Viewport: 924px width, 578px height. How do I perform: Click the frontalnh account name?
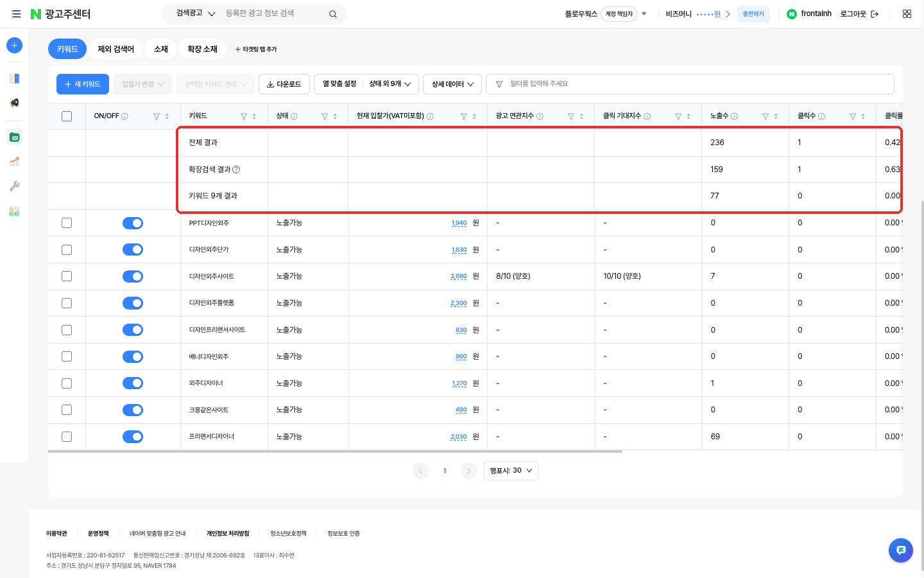coord(816,13)
